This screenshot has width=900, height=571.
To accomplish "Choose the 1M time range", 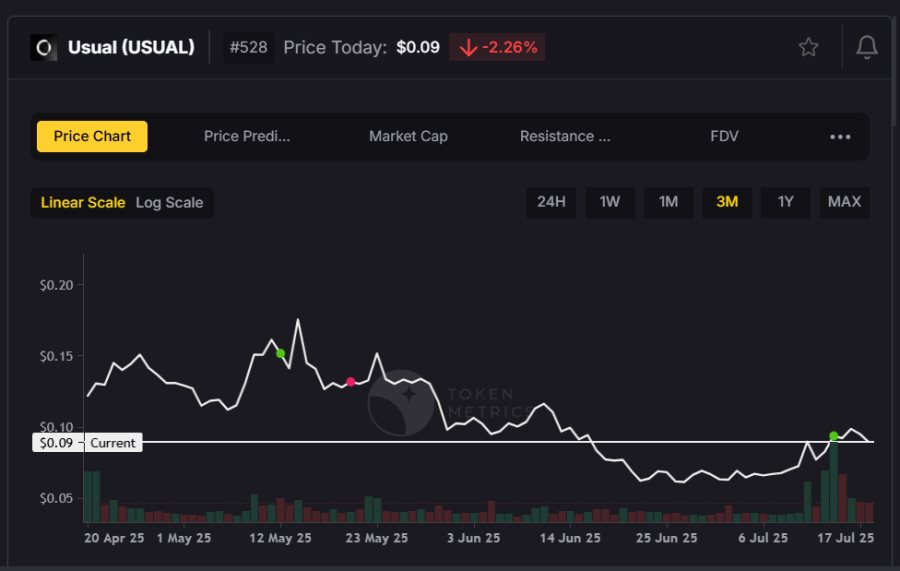I will (x=668, y=202).
